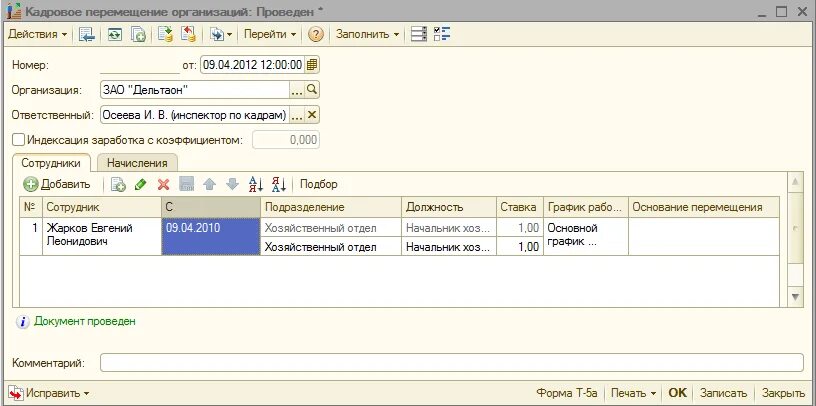
Task: Click the new Начальник хоз... position cell
Action: point(449,247)
